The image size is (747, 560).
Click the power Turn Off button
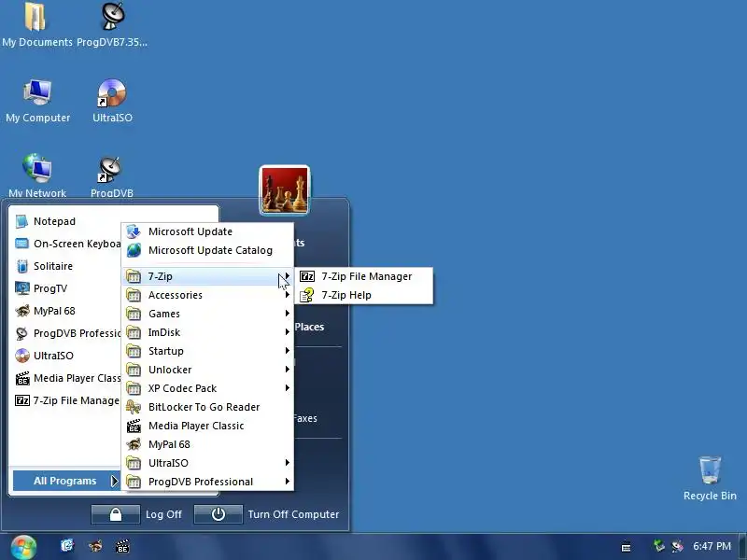click(218, 514)
